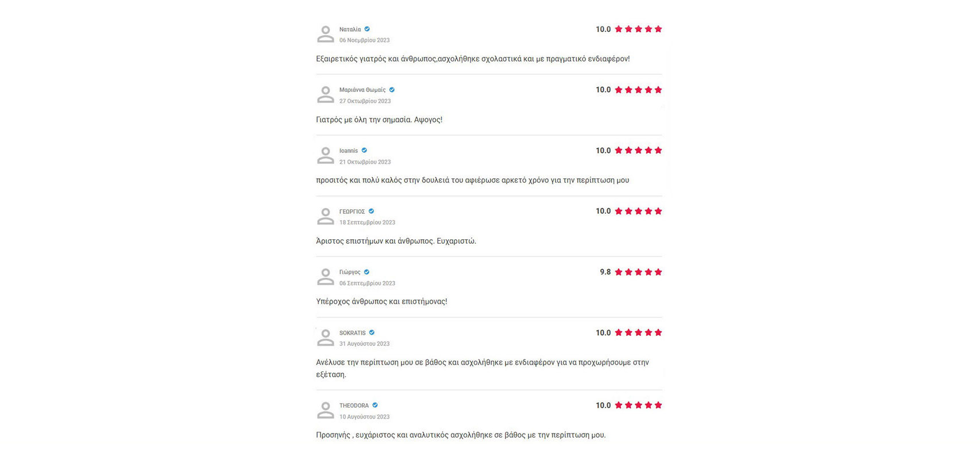Click the avatar icon of THEODORA
Image resolution: width=980 pixels, height=460 pixels.
click(326, 410)
